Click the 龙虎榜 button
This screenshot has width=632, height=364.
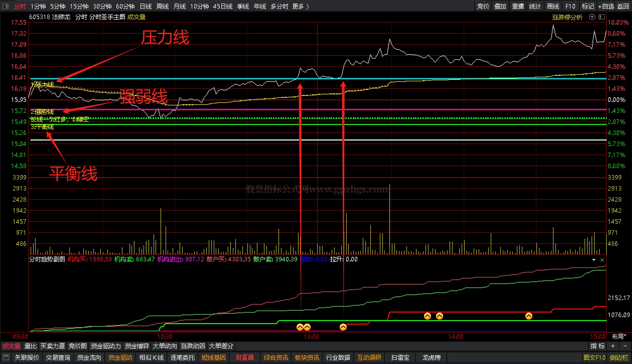[x=431, y=357]
